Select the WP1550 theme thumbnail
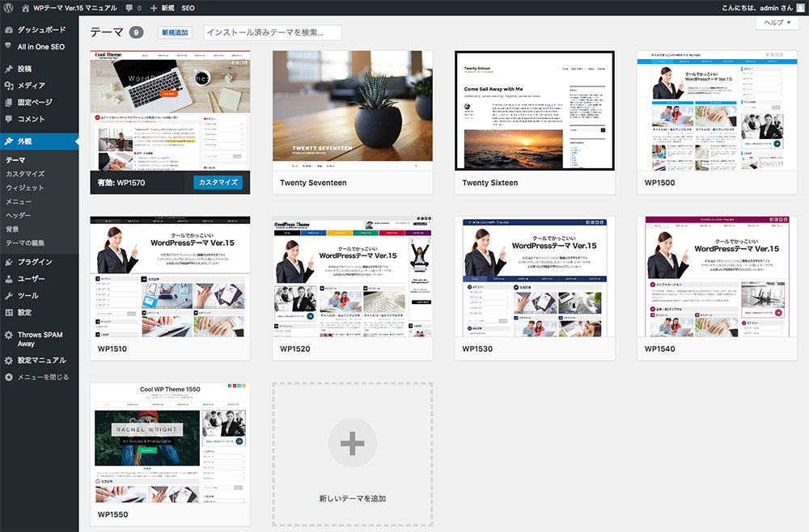 pyautogui.click(x=170, y=442)
